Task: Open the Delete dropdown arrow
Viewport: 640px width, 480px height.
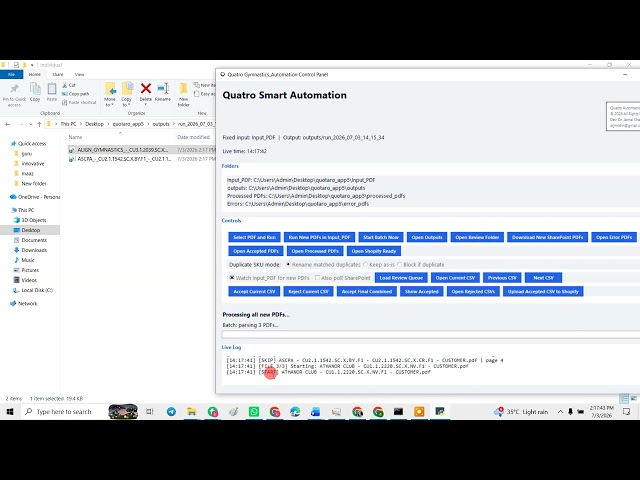Action: pos(146,104)
